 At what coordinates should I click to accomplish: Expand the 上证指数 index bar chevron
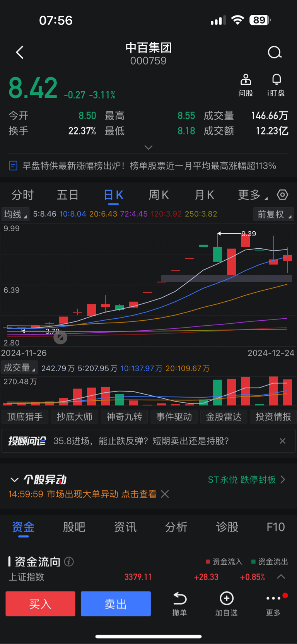(281, 577)
